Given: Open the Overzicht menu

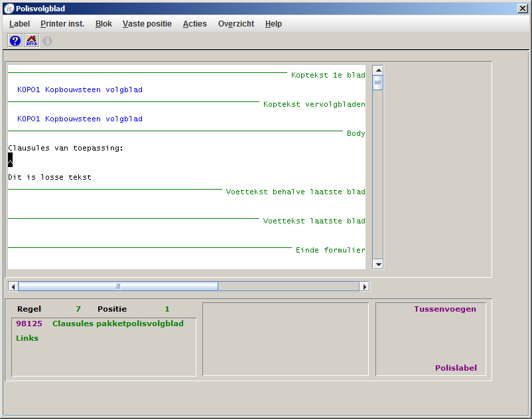Looking at the screenshot, I should pyautogui.click(x=236, y=24).
